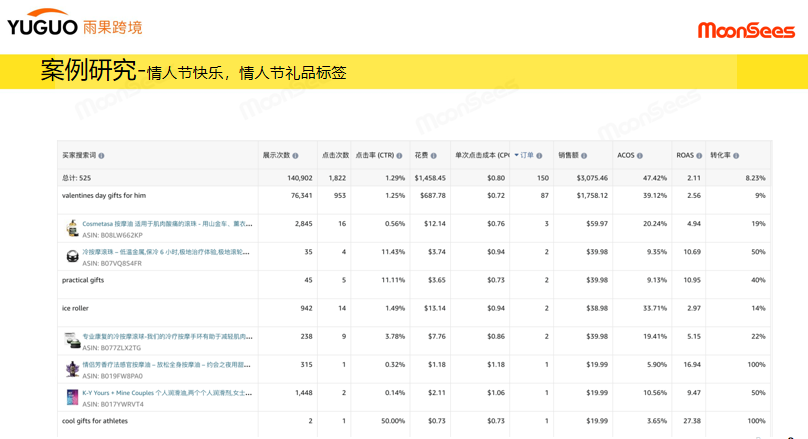Sort by the ACOS column header
This screenshot has height=439, width=808.
point(626,155)
